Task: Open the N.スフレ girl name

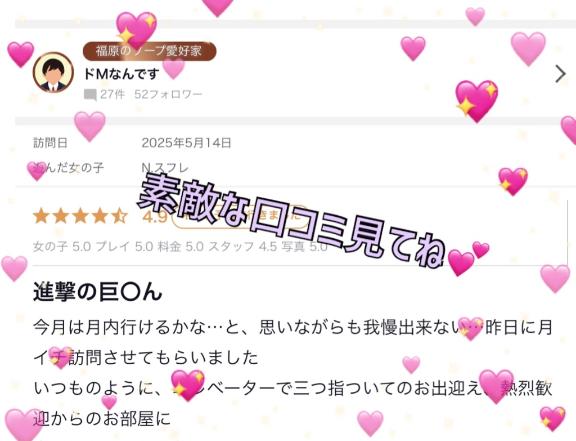Action: pyautogui.click(x=165, y=168)
